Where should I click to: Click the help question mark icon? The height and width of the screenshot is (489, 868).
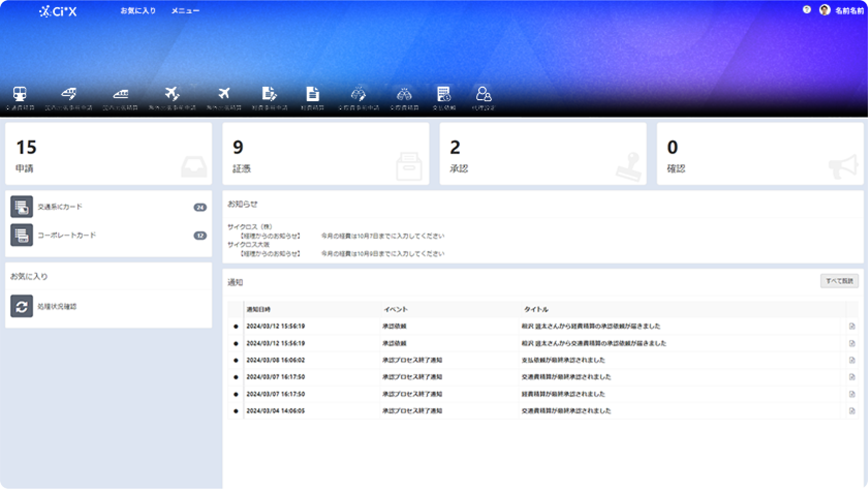coord(807,10)
